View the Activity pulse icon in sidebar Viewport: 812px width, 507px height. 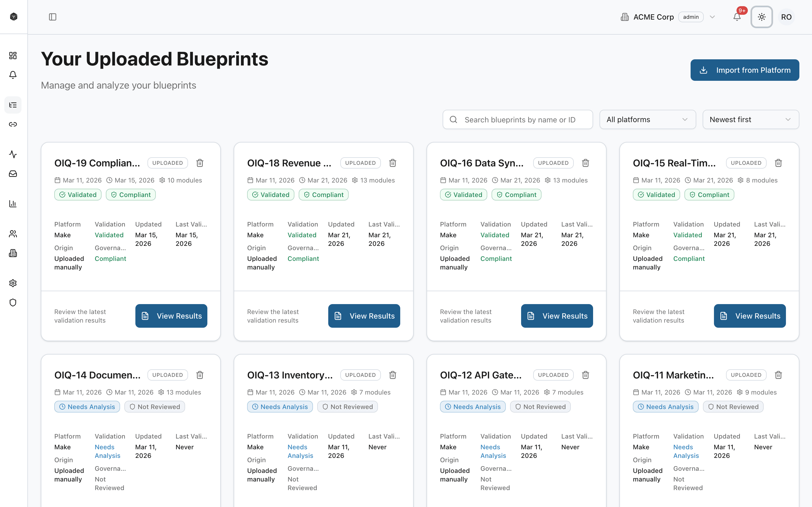click(13, 155)
